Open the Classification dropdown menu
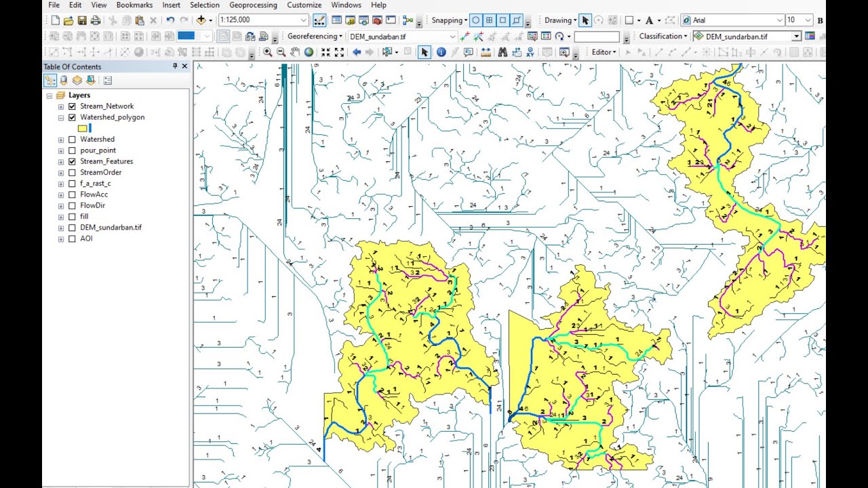Screen dimensions: 868x488 coord(663,37)
